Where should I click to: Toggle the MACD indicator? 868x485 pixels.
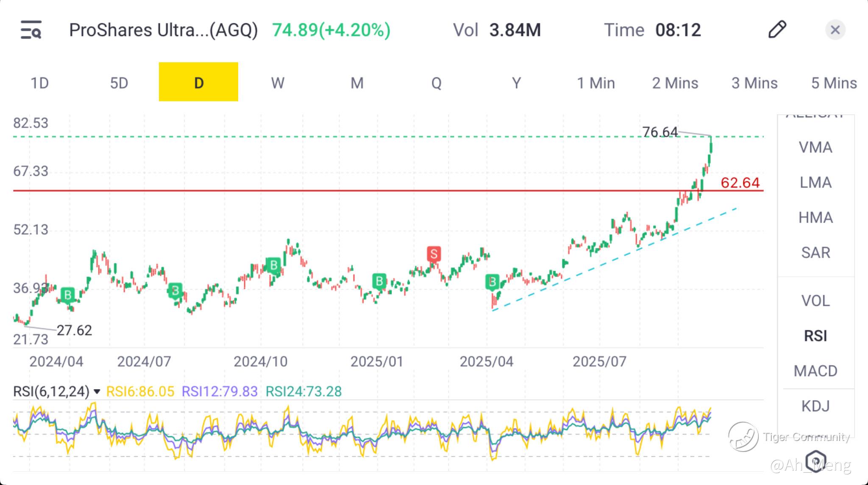pyautogui.click(x=815, y=371)
